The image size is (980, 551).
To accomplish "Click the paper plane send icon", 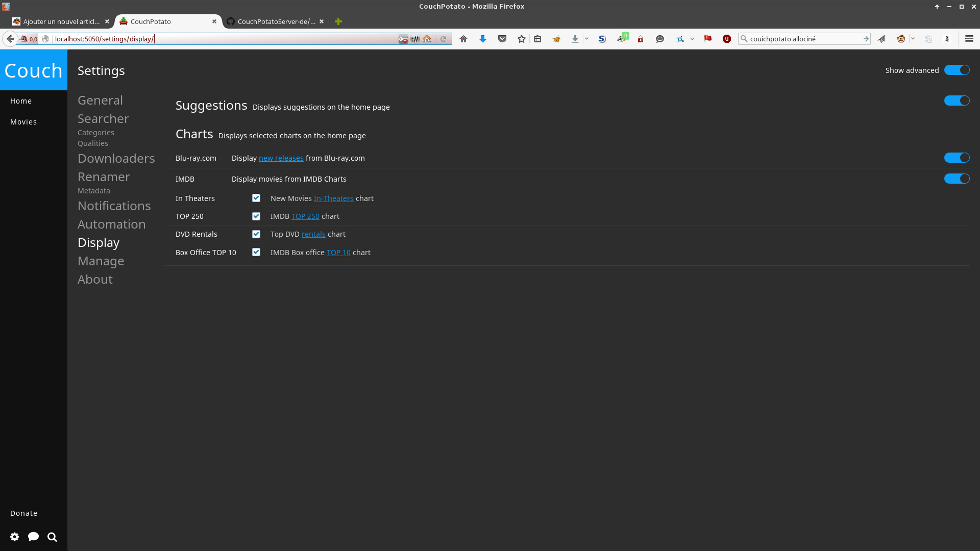I will [881, 39].
